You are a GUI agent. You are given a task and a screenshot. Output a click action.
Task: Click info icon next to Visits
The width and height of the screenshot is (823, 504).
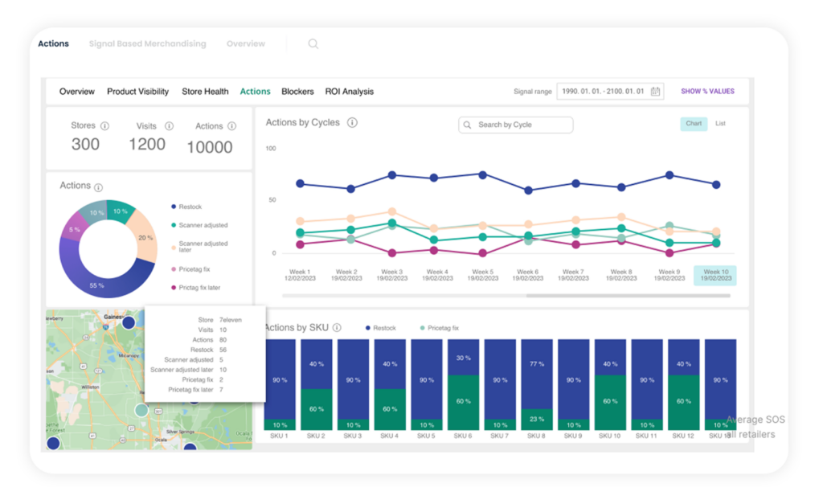point(169,126)
